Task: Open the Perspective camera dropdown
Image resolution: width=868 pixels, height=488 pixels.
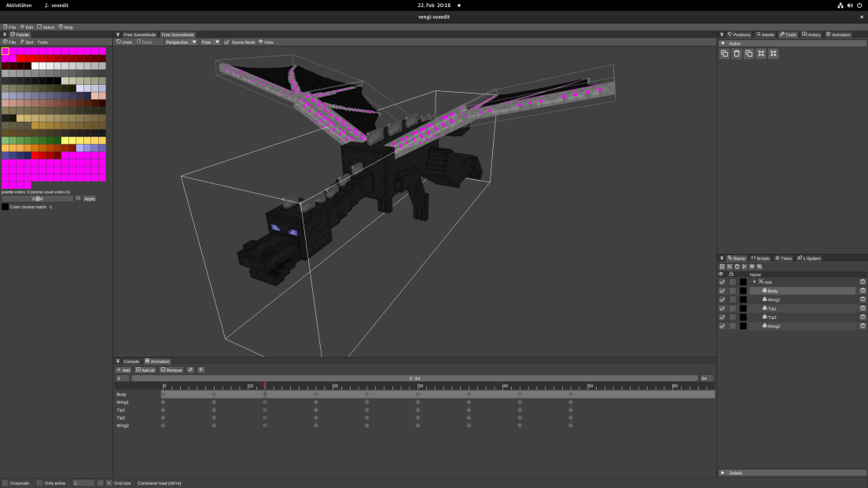Action: (x=181, y=42)
